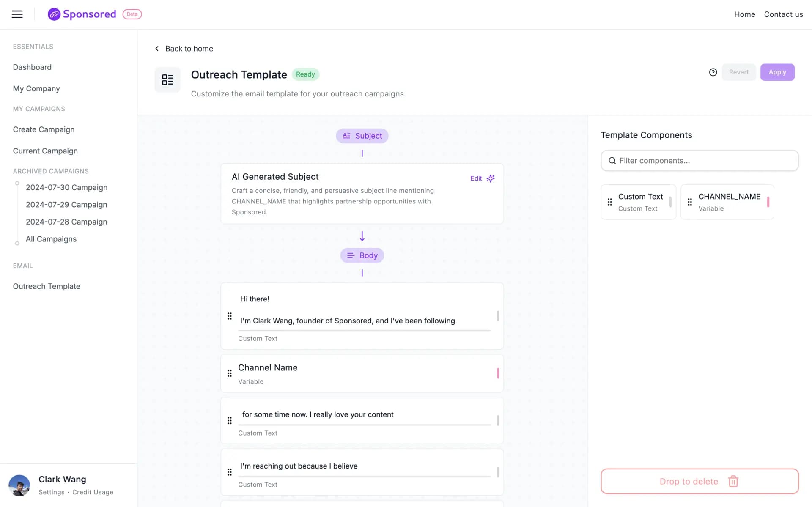
Task: Click the Filter components input field
Action: pyautogui.click(x=699, y=160)
